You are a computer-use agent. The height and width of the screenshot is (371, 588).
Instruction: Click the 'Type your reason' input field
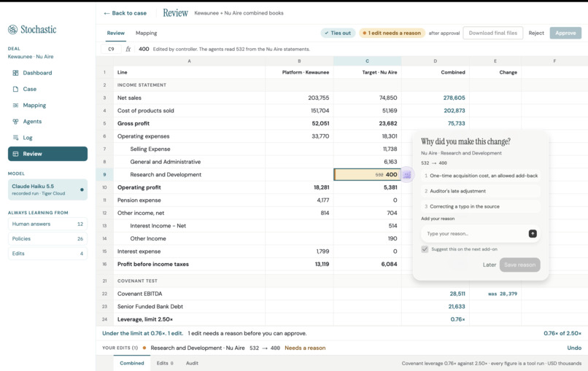click(x=475, y=234)
